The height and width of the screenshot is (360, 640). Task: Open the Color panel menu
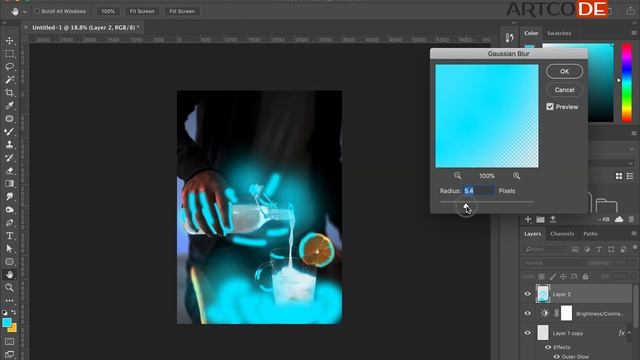(633, 33)
